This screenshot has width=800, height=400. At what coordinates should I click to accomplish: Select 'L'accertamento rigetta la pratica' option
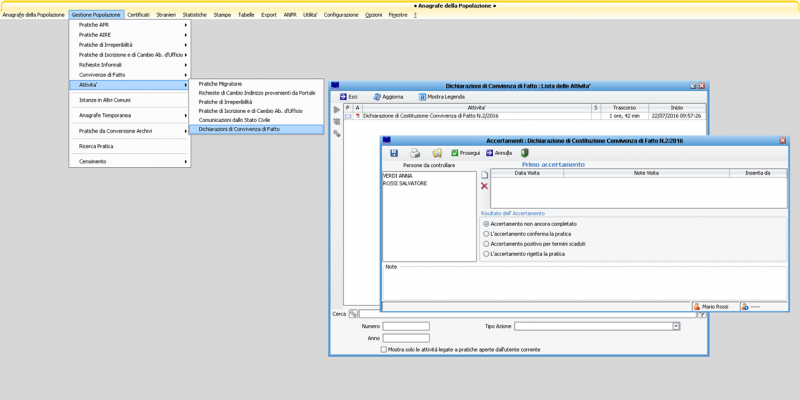[487, 254]
